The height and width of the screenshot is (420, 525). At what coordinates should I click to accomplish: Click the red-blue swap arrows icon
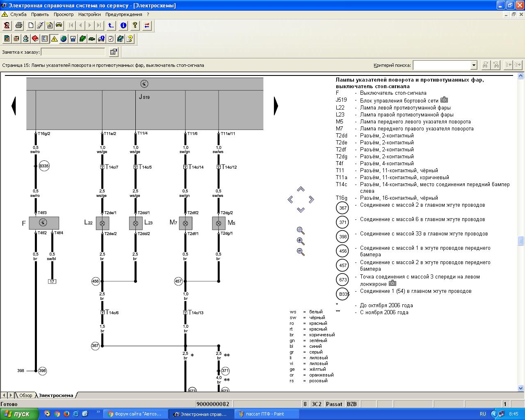(147, 25)
